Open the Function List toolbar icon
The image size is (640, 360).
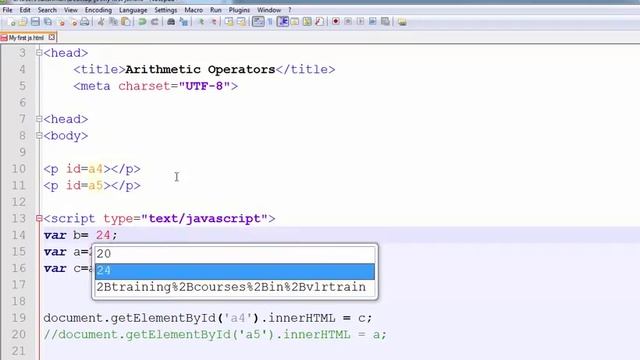320,22
